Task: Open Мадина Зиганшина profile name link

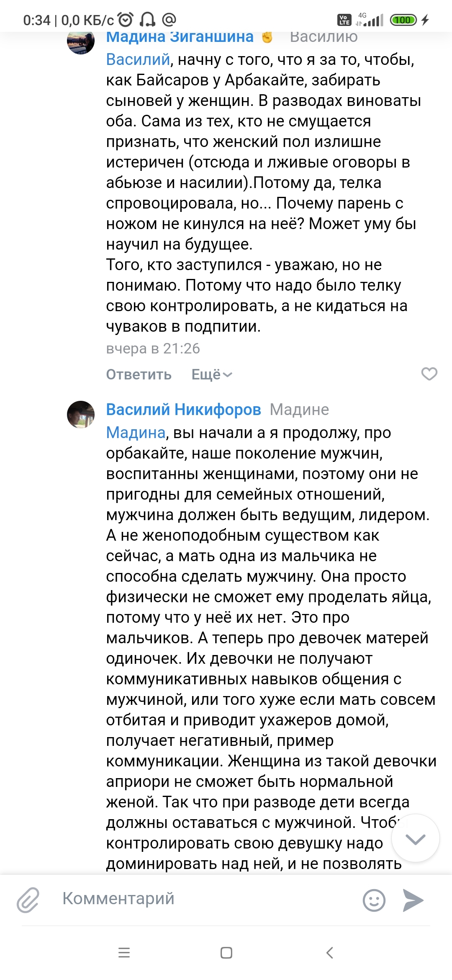Action: pos(180,37)
